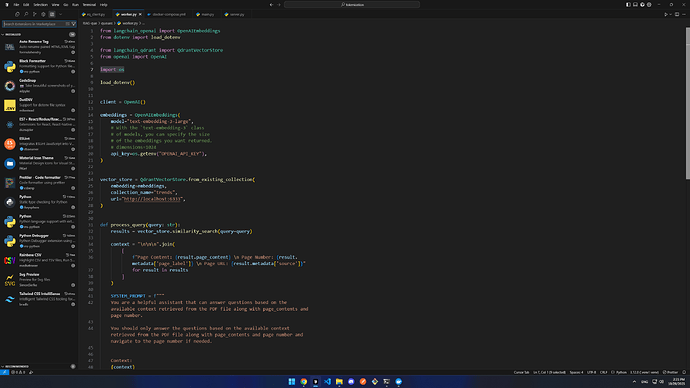Screen dimensions: 690x388
Task: Open the CodeSnap extension entry
Action: pos(39,85)
